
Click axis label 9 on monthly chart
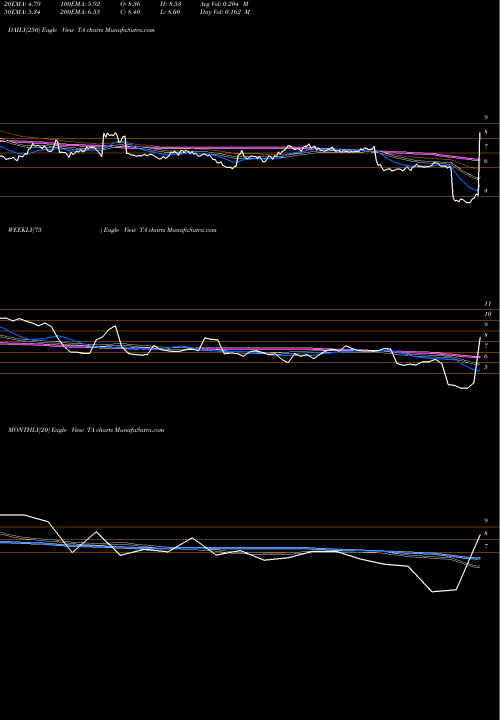pyautogui.click(x=486, y=521)
